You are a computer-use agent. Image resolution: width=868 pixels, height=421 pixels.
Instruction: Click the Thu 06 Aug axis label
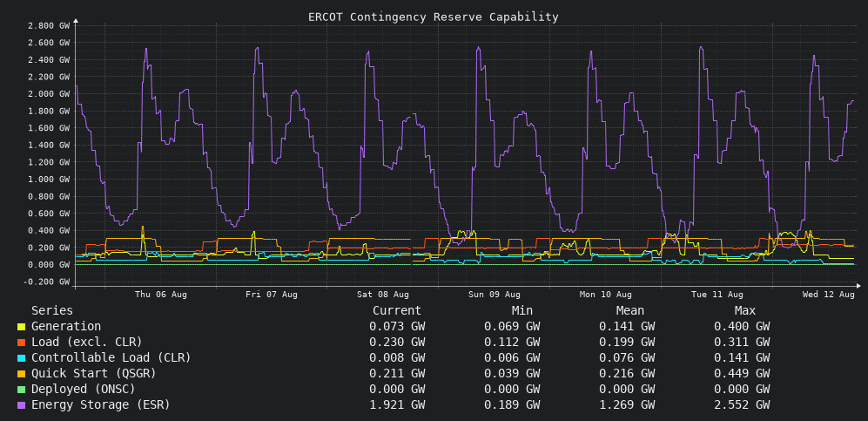pyautogui.click(x=161, y=295)
